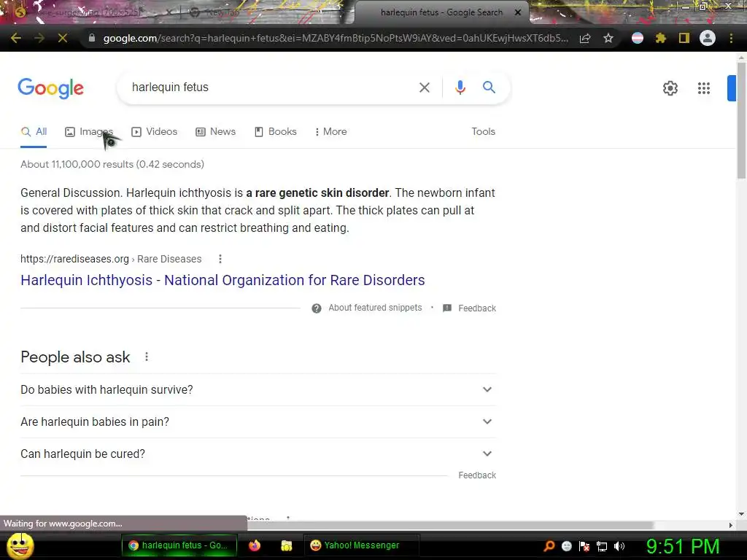This screenshot has height=560, width=747.
Task: Click the About featured snippets link
Action: pyautogui.click(x=375, y=308)
